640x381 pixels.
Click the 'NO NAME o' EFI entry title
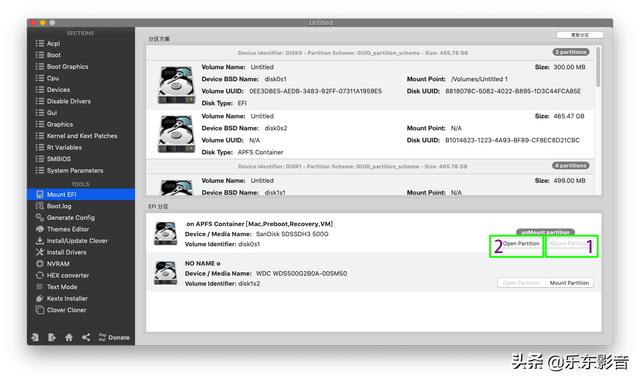click(x=202, y=263)
